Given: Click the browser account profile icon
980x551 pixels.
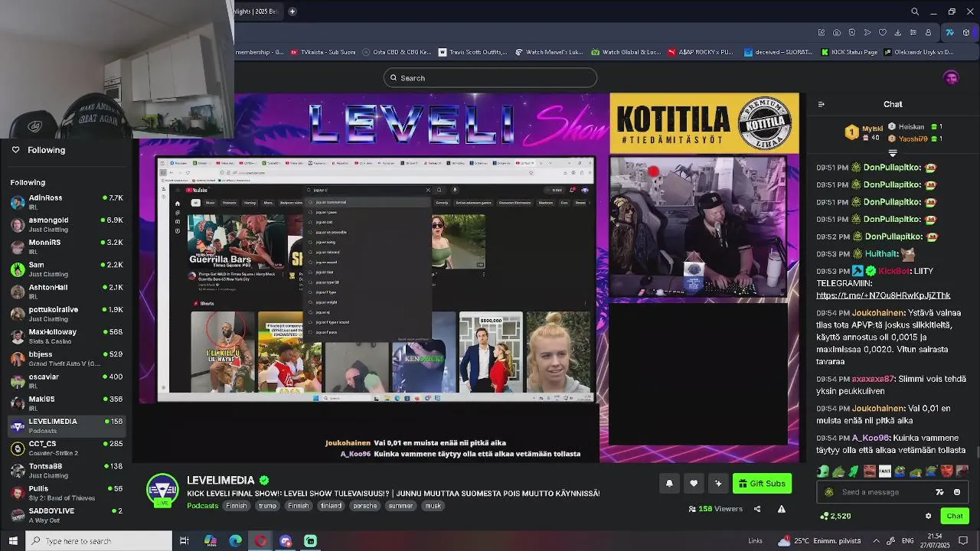Looking at the screenshot, I should pyautogui.click(x=928, y=32).
